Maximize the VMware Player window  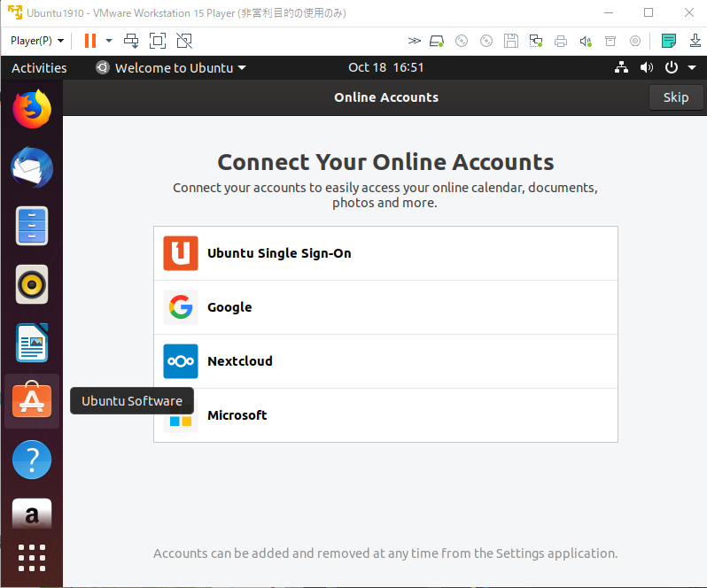pyautogui.click(x=649, y=12)
